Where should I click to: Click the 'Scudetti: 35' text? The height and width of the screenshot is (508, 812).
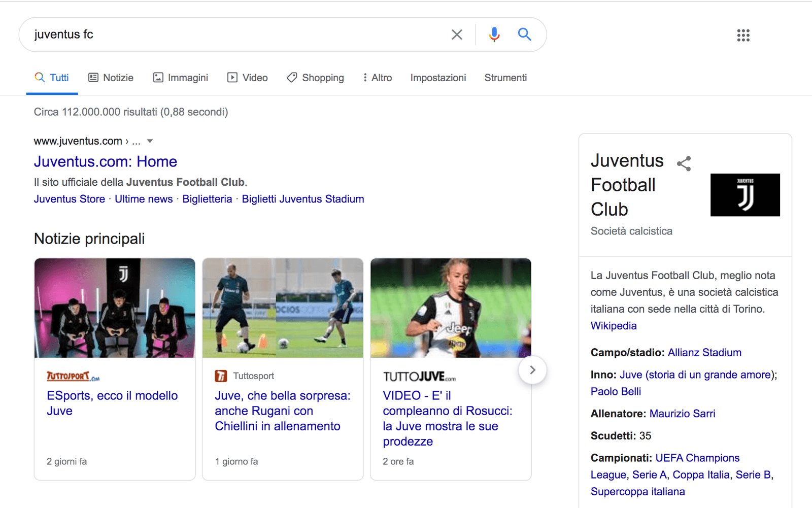(x=621, y=436)
